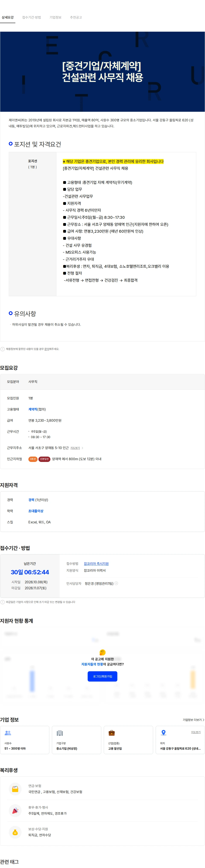Image resolution: width=205 pixels, height=868 pixels.
Task: Click the 51 ~ 300명 이하 employee count
Action: pos(15,748)
